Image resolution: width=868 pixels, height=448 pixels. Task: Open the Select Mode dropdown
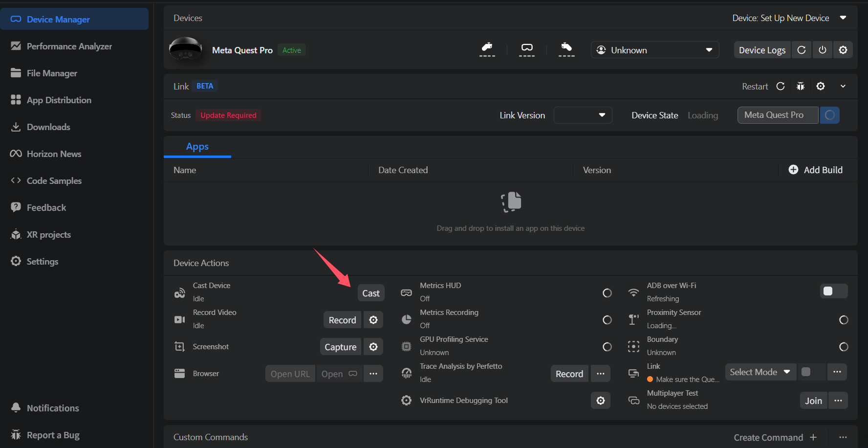coord(760,372)
